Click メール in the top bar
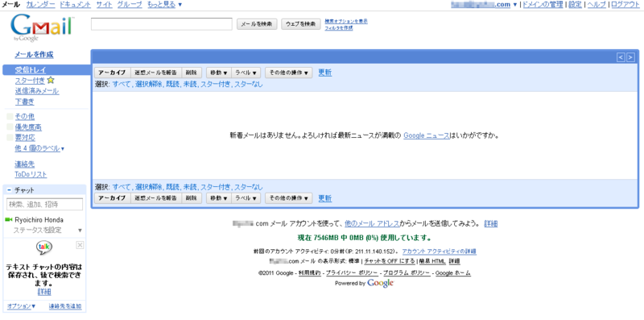 tap(11, 5)
